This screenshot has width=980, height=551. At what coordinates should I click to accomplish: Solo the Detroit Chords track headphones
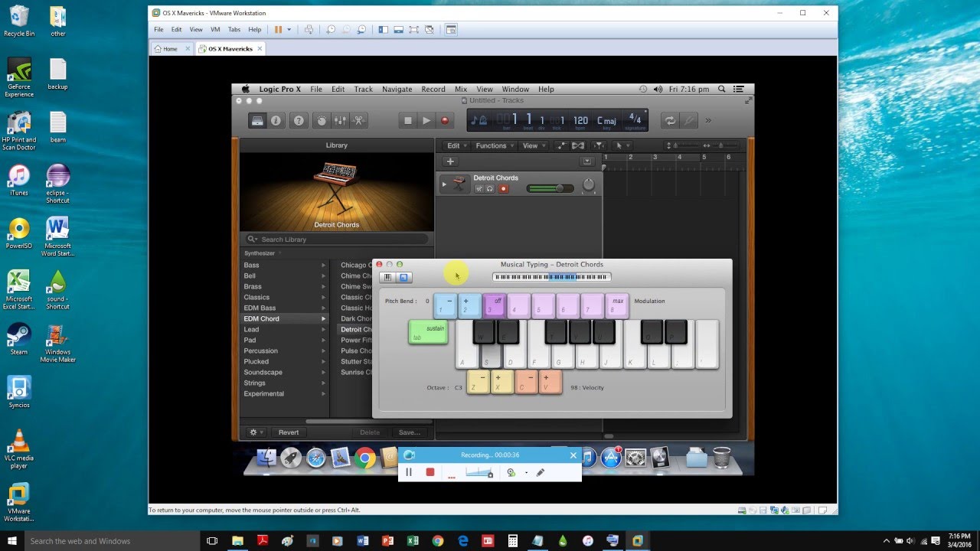click(490, 188)
